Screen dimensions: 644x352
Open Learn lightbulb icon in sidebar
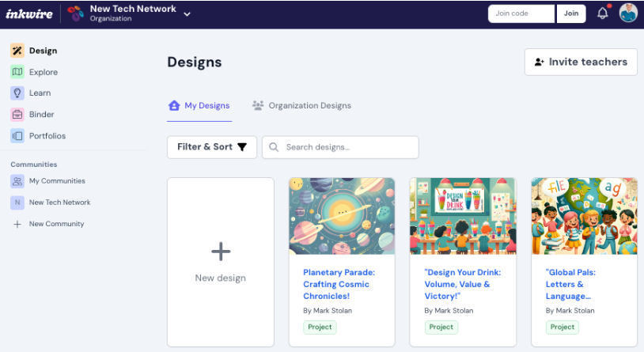coord(17,93)
